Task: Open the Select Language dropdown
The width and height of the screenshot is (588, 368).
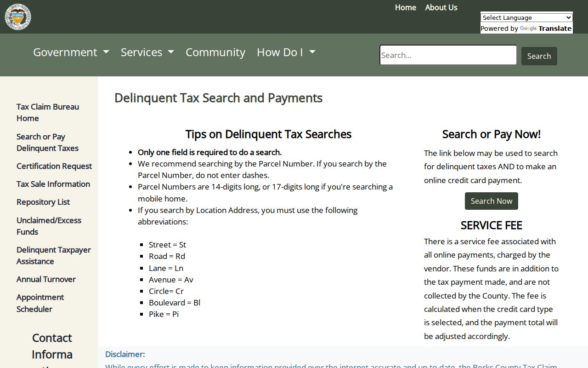Action: 526,17
